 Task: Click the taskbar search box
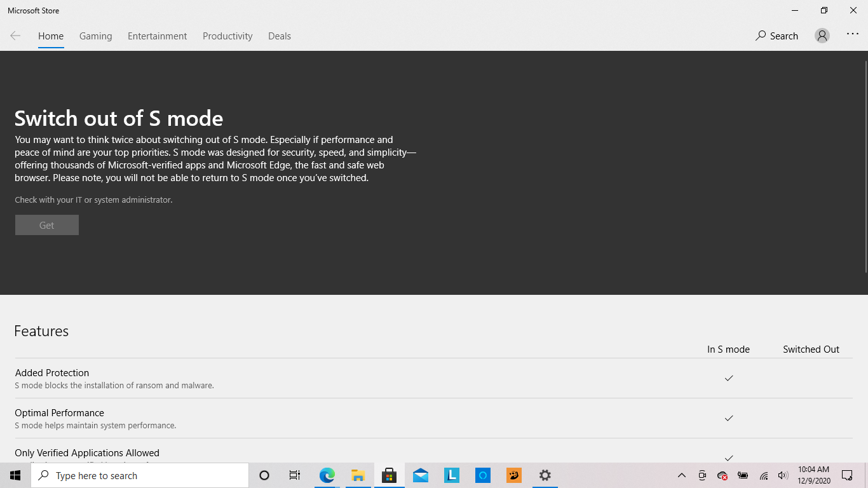click(x=140, y=475)
